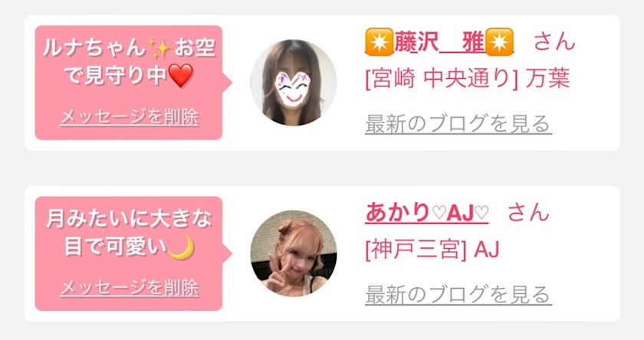Delete the 月みたいに message via メッセージを削除
Viewport: 644px width, 340px height.
pyautogui.click(x=130, y=288)
